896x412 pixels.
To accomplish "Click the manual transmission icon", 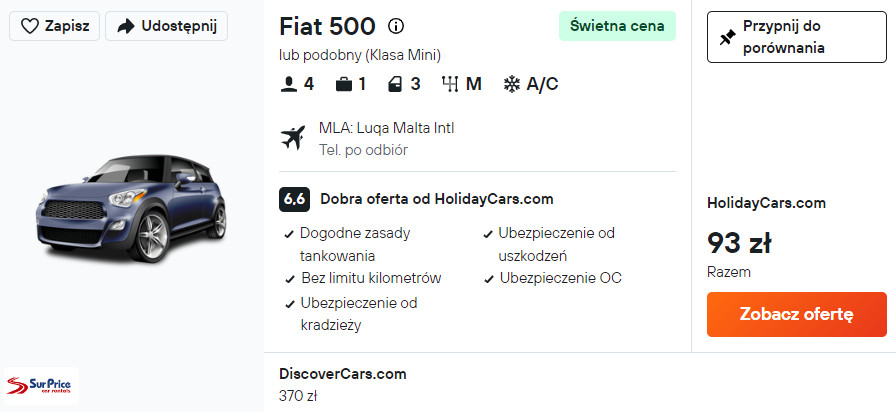I will tap(449, 84).
